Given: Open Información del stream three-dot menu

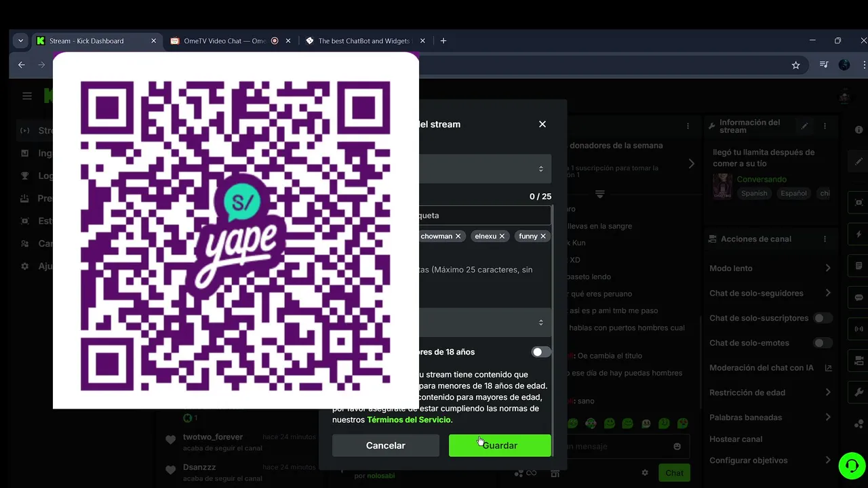Looking at the screenshot, I should tap(825, 126).
